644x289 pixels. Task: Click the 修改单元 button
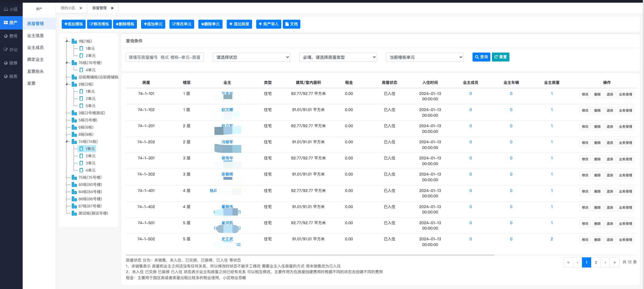click(182, 24)
